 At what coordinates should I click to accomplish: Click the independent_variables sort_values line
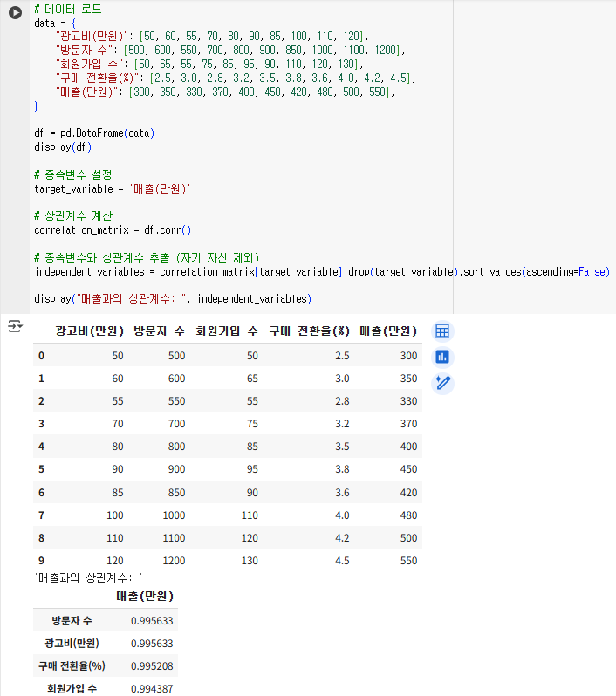point(322,271)
